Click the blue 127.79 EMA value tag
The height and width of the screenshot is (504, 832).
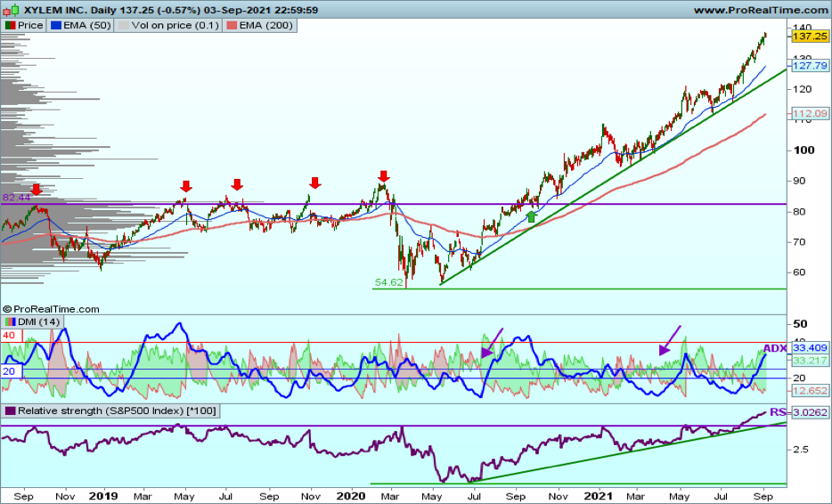pyautogui.click(x=811, y=66)
